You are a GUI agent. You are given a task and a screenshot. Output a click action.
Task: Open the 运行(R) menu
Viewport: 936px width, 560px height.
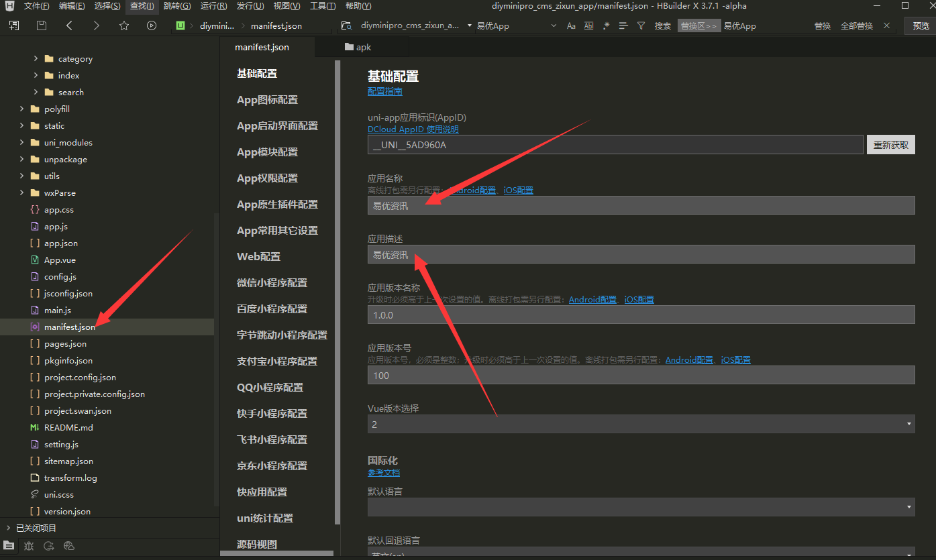click(x=213, y=6)
